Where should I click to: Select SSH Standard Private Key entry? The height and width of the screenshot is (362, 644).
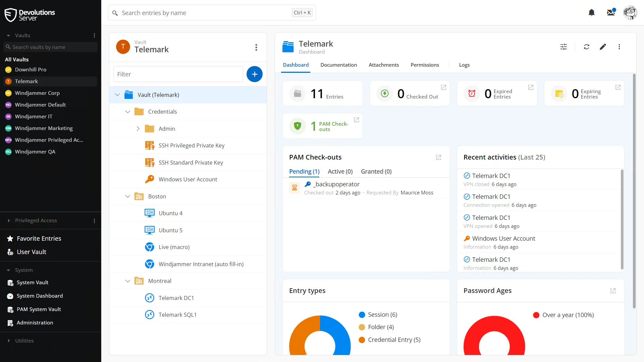pos(188,163)
